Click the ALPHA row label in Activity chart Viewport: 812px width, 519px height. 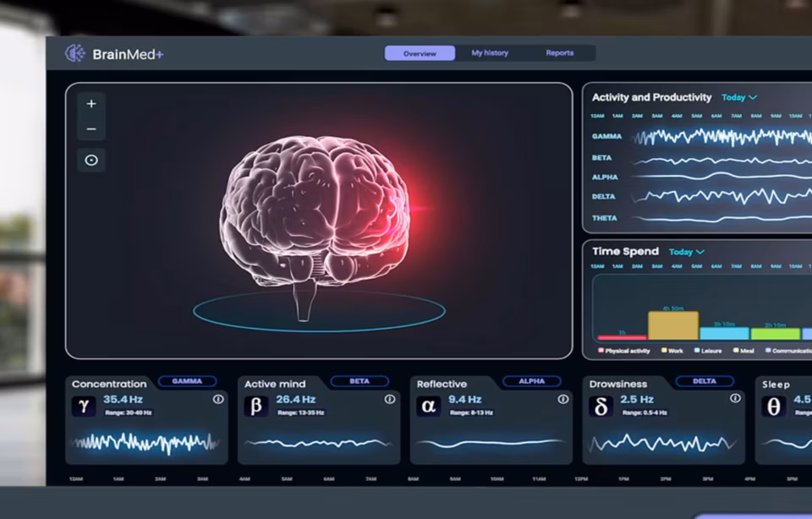pyautogui.click(x=605, y=177)
